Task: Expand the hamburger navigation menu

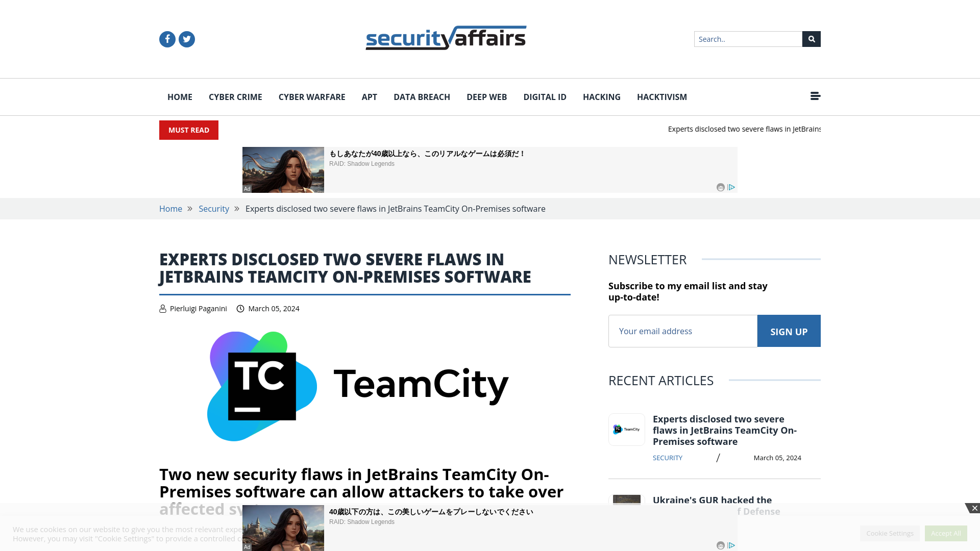Action: 815,95
